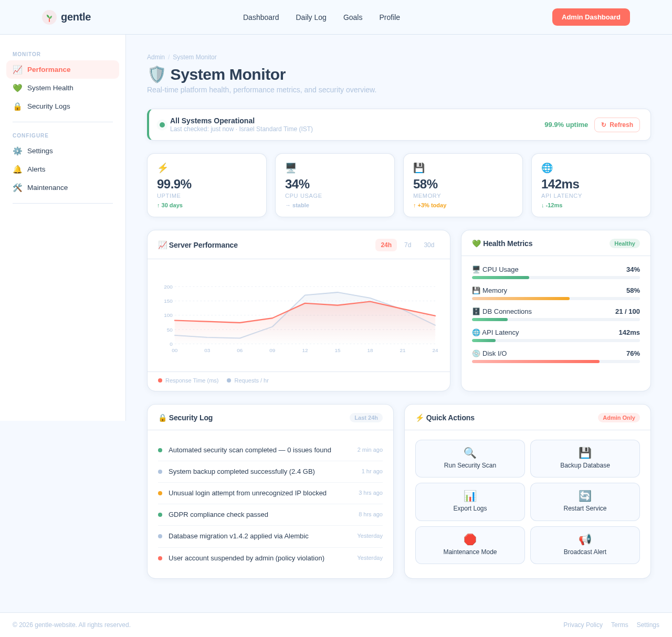The height and width of the screenshot is (637, 672).
Task: Open Security Logs via the lock icon
Action: (17, 106)
